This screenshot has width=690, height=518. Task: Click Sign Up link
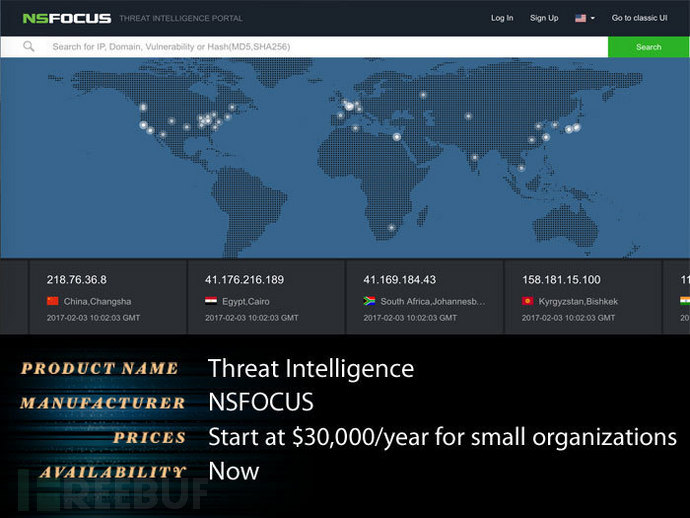tap(544, 18)
